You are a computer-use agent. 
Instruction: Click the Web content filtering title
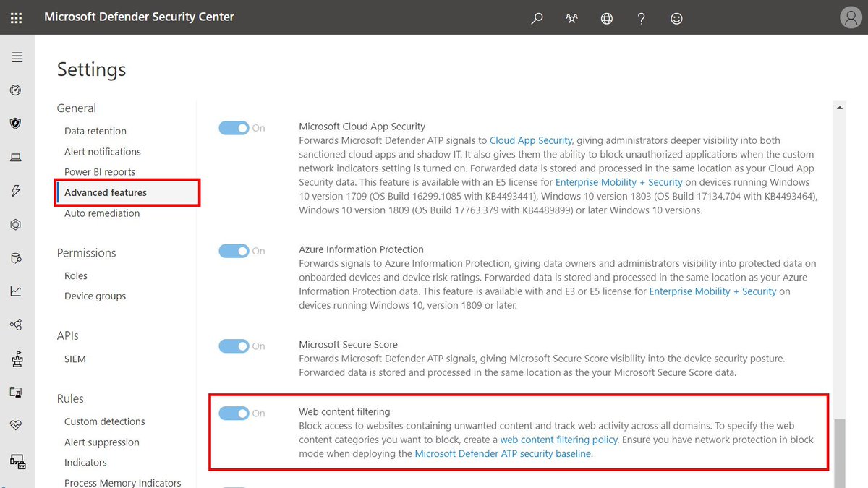click(345, 412)
